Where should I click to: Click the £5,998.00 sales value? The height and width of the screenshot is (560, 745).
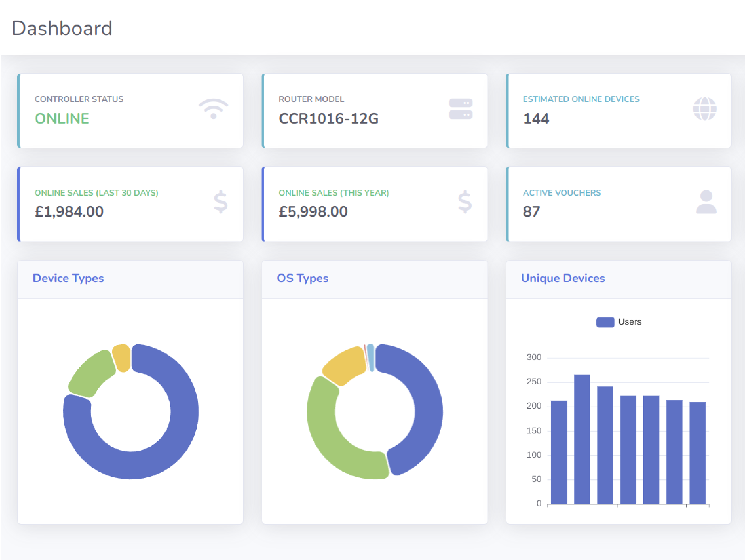313,212
